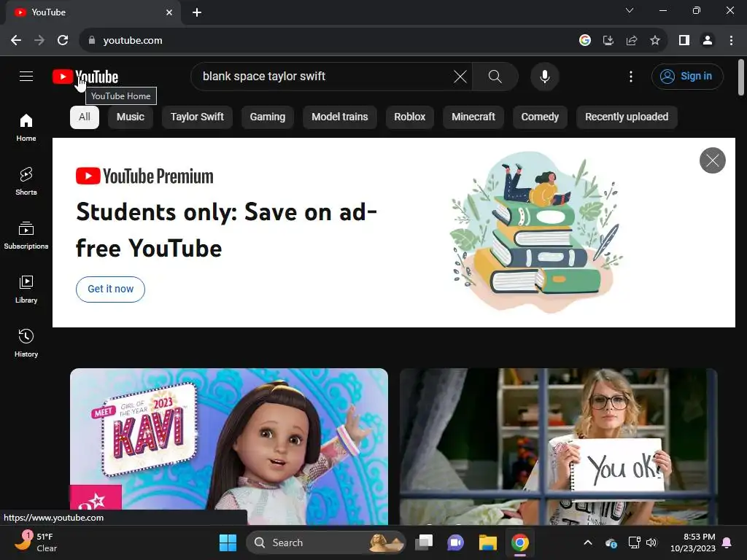Share this page with the share icon
747x560 pixels.
coord(632,41)
